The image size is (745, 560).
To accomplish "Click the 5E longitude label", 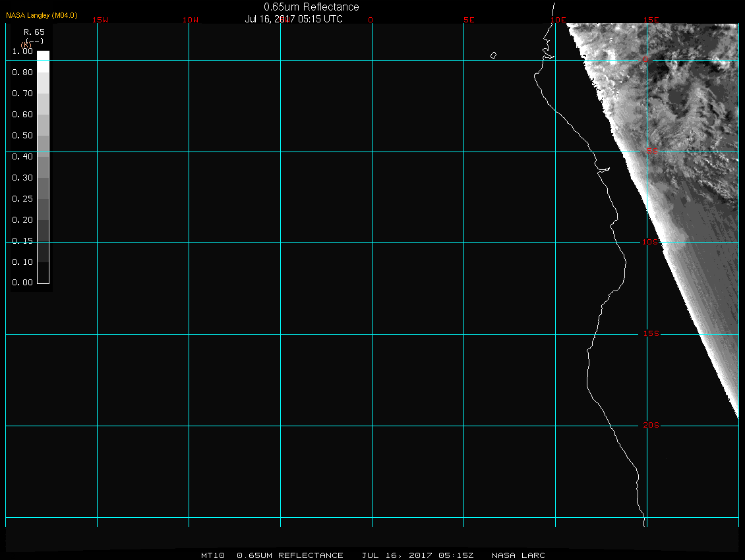I will pos(469,20).
